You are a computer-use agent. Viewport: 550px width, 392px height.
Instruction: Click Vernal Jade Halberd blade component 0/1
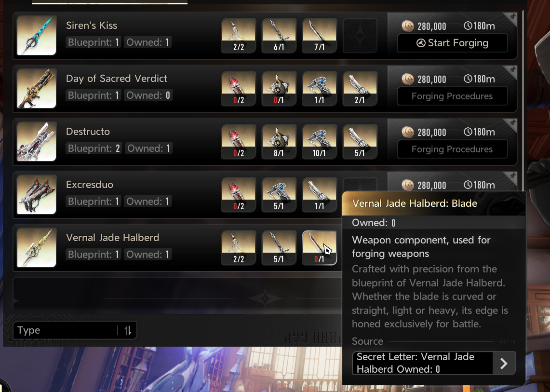pyautogui.click(x=319, y=248)
